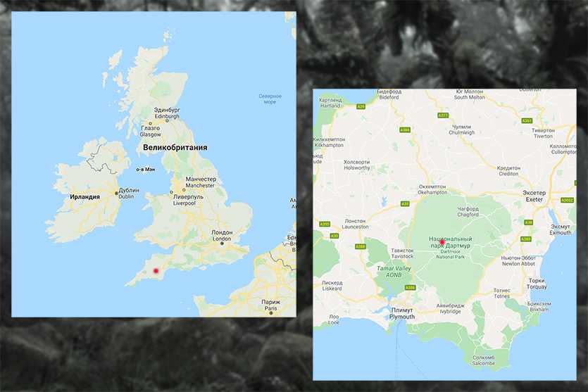Viewport: 588px width, 392px height.
Task: Click the London city dot marker
Action: click(x=222, y=244)
